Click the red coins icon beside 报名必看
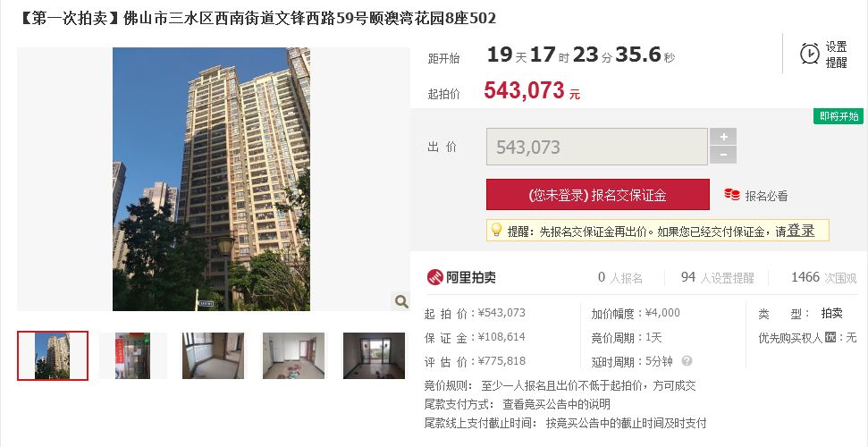The width and height of the screenshot is (868, 447). 732,194
